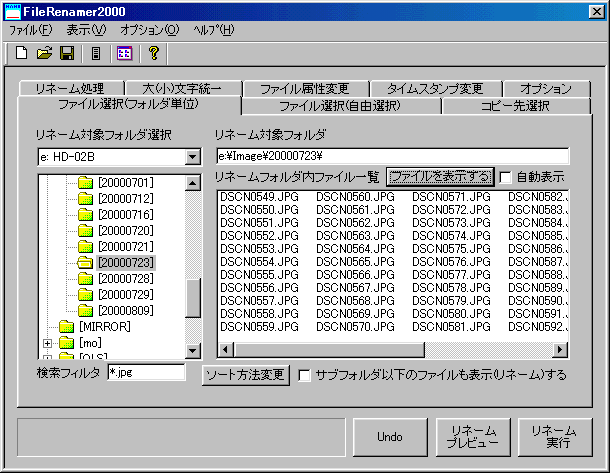Viewport: 610px width, 473px height.
Task: Click the FileRenamer2000 title bar app icon
Action: point(12,12)
